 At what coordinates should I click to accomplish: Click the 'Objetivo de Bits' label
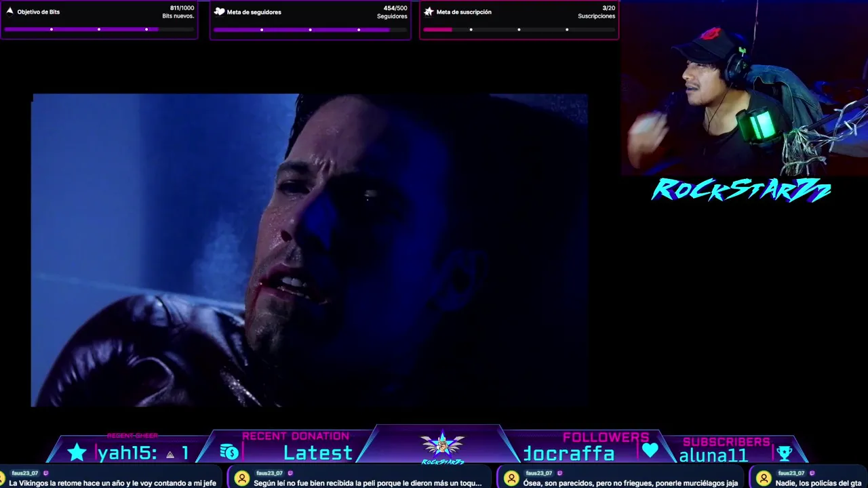click(39, 12)
